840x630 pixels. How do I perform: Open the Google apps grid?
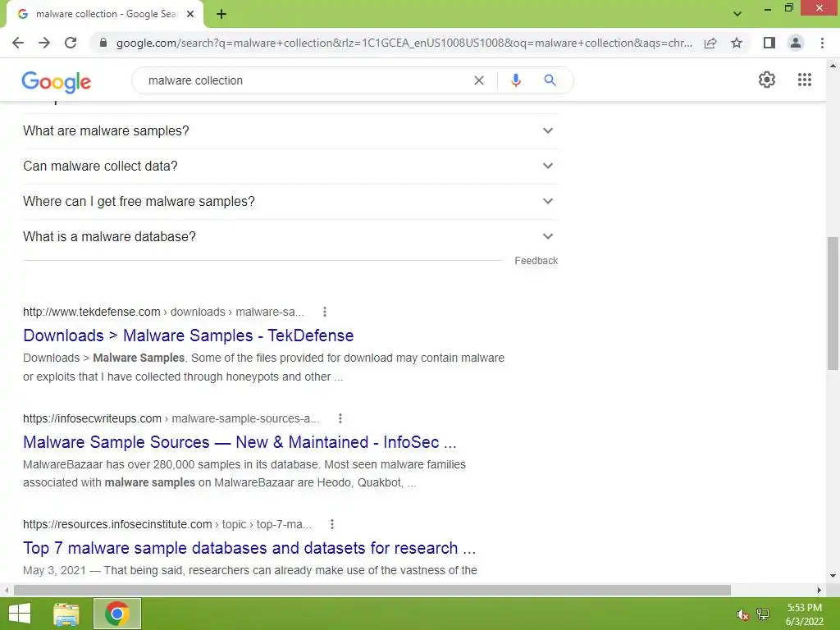[804, 80]
